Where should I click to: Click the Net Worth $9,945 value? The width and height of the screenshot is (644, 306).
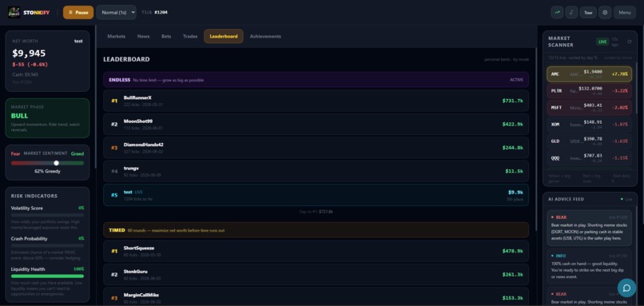point(29,54)
